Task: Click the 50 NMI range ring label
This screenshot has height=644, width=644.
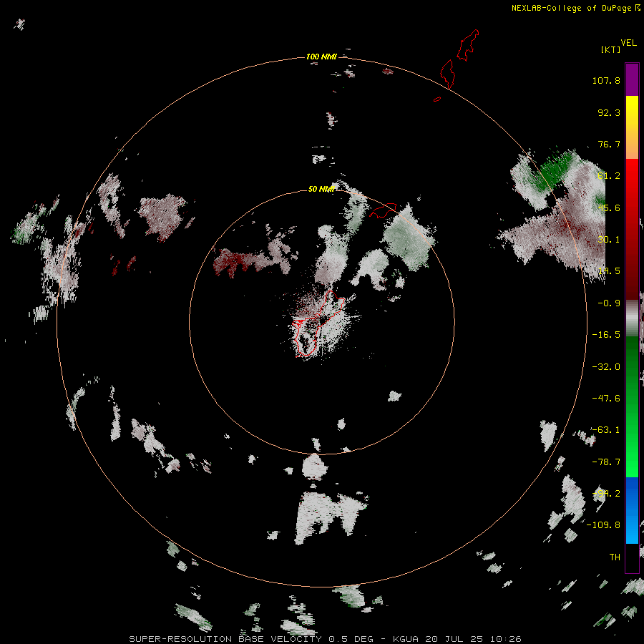Action: pyautogui.click(x=321, y=189)
